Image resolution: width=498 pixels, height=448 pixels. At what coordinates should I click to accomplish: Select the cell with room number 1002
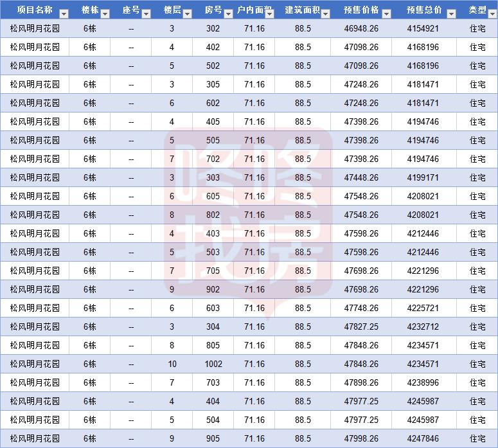(x=213, y=364)
